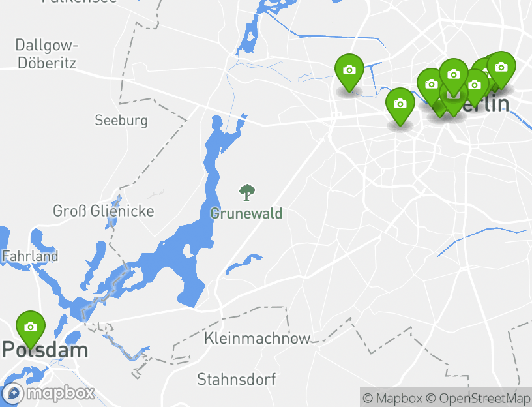This screenshot has width=532, height=407.
Task: Select the Potsdam city label
Action: (x=45, y=350)
